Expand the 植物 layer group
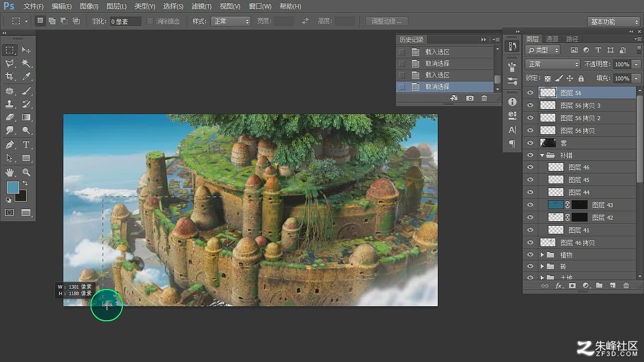This screenshot has width=644, height=362. pyautogui.click(x=542, y=255)
